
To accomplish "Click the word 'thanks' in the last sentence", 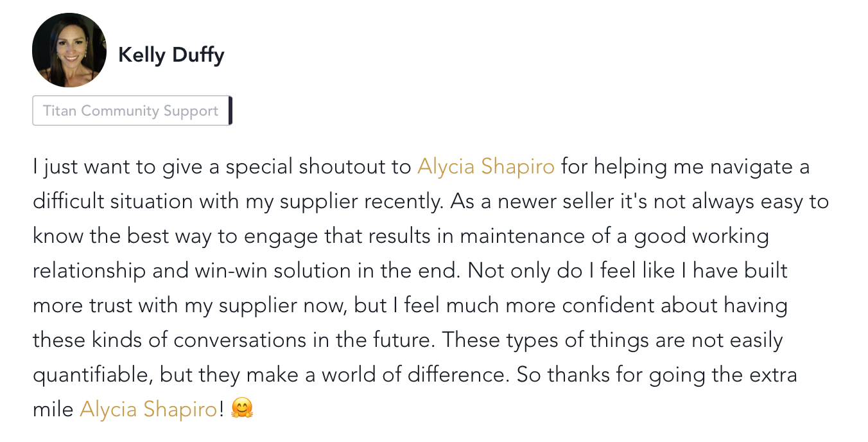I will pyautogui.click(x=574, y=374).
